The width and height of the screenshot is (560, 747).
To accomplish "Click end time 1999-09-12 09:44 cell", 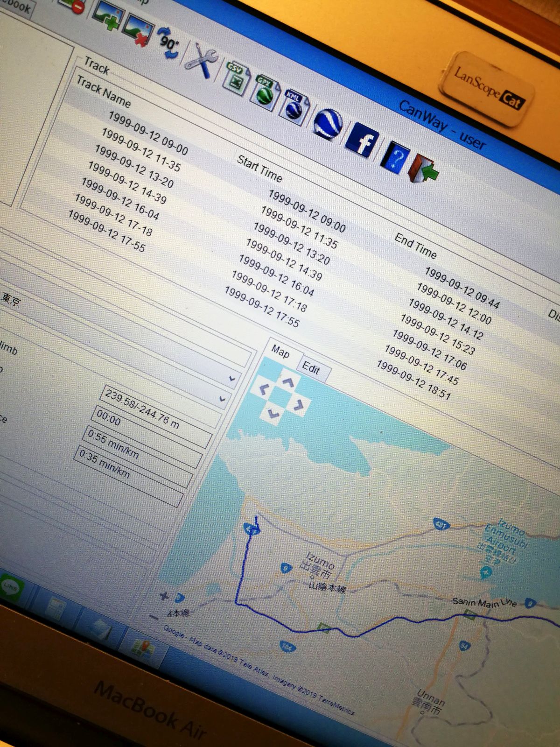I will coord(462,288).
